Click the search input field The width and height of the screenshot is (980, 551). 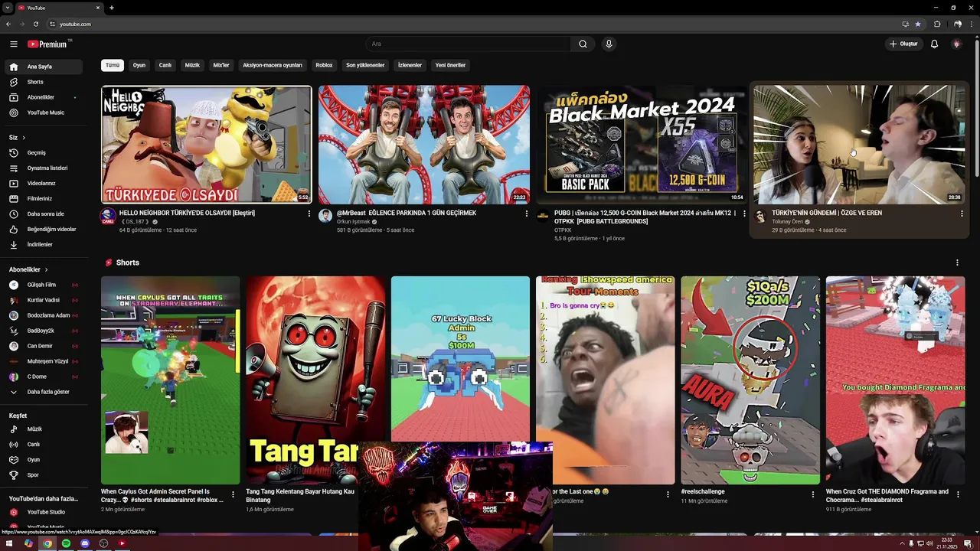pos(469,44)
